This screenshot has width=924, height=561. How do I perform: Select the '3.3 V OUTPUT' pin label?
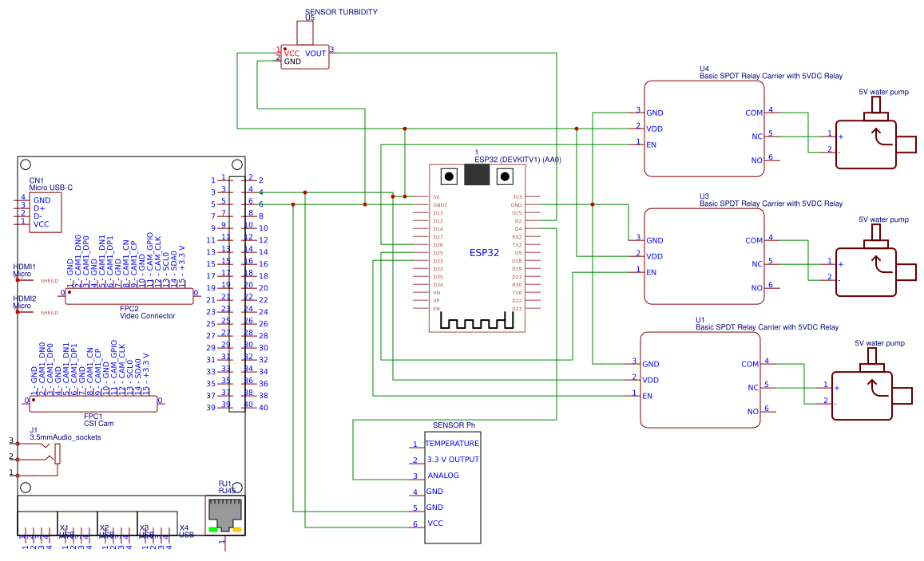tap(453, 459)
